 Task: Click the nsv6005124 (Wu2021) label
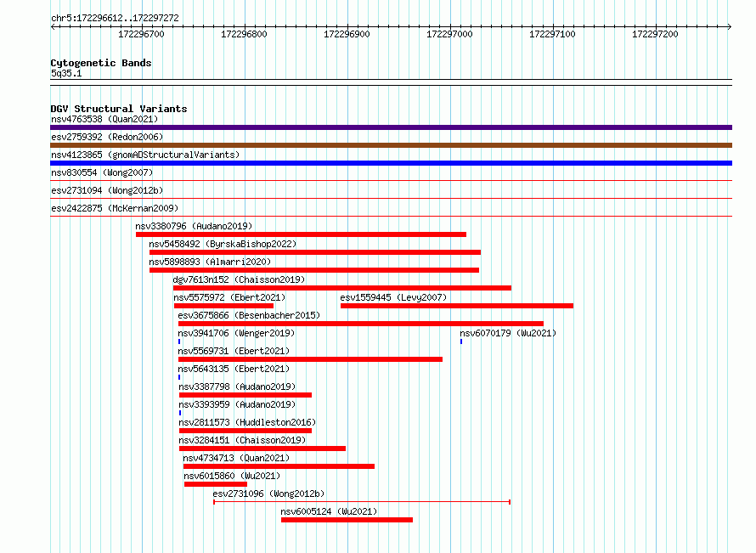click(329, 511)
